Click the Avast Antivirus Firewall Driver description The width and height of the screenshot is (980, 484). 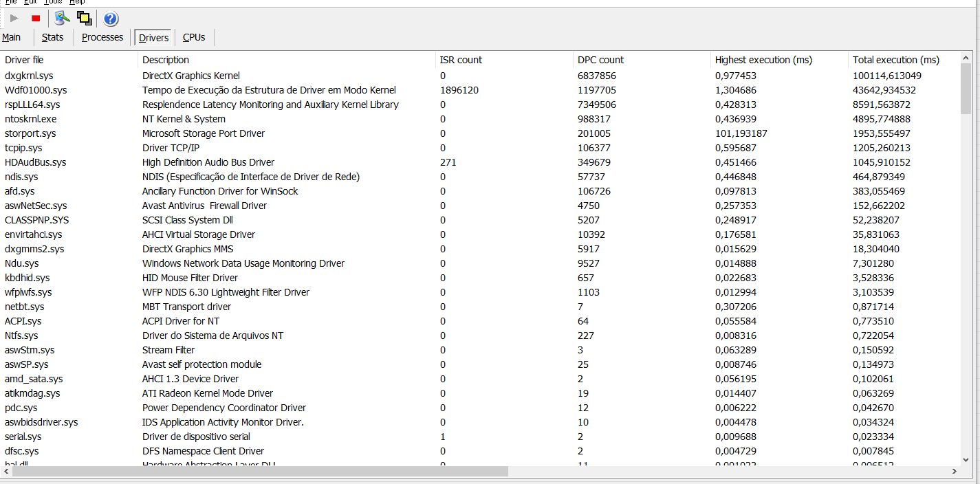click(x=204, y=206)
